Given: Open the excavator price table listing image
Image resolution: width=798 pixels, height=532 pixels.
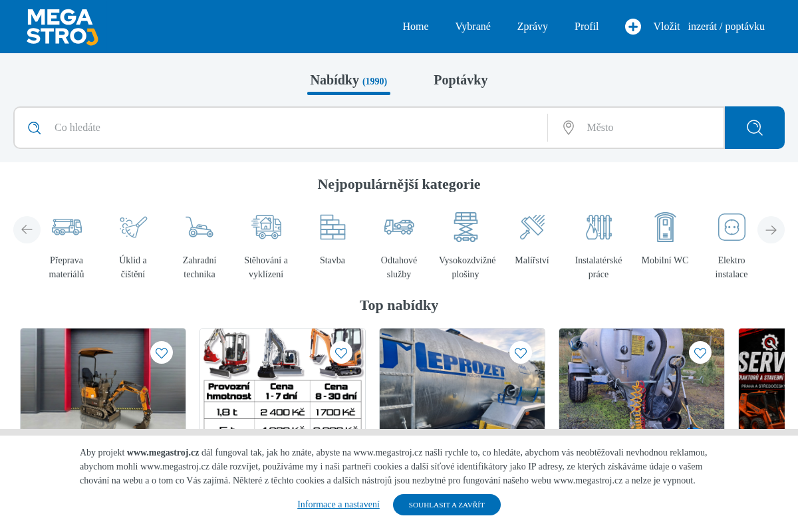Looking at the screenshot, I should pos(283,379).
